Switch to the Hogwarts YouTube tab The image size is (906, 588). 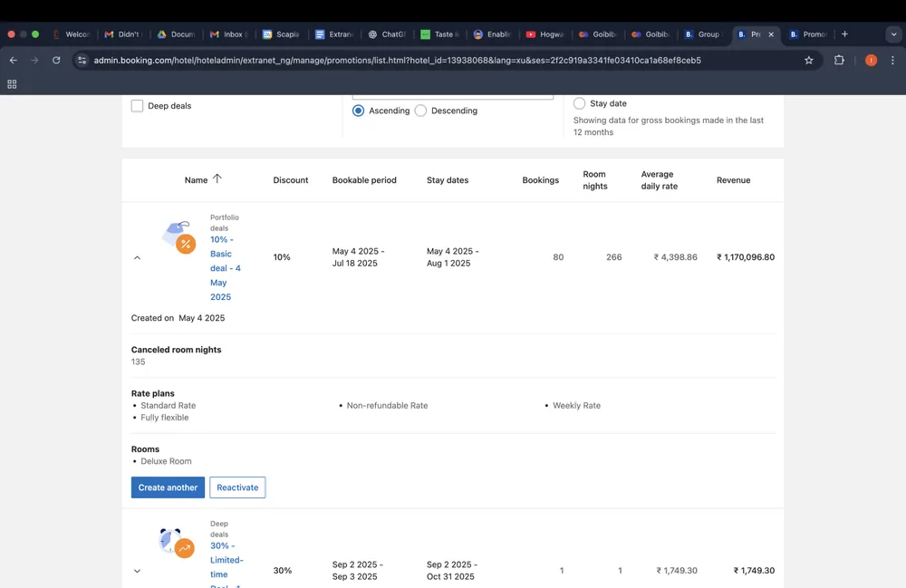coord(545,34)
